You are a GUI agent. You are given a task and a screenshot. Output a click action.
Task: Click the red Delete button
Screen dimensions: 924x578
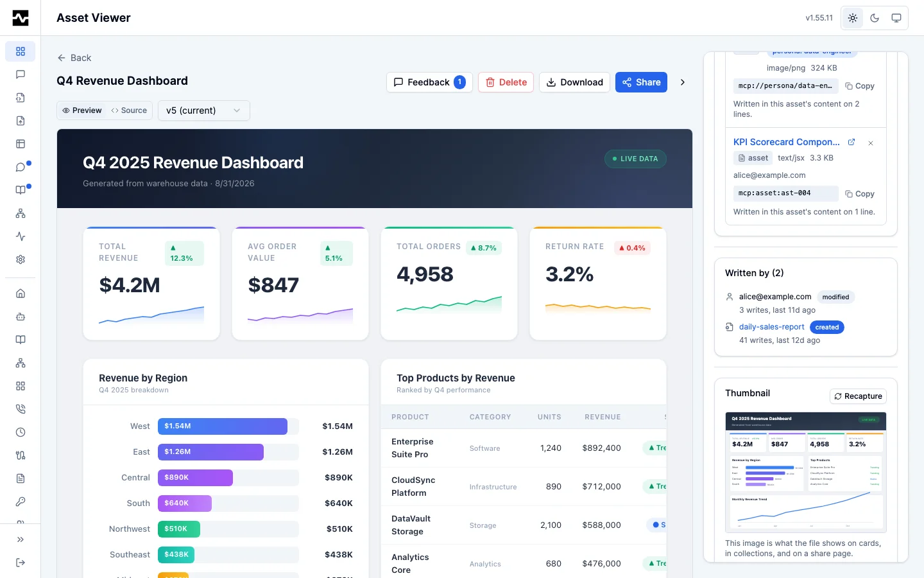[x=506, y=82]
